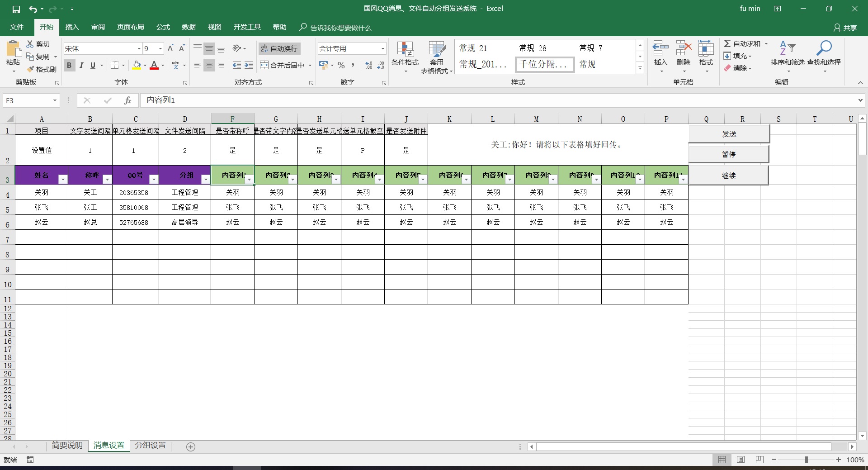Switch to Page Layout view in status bar

click(x=741, y=460)
